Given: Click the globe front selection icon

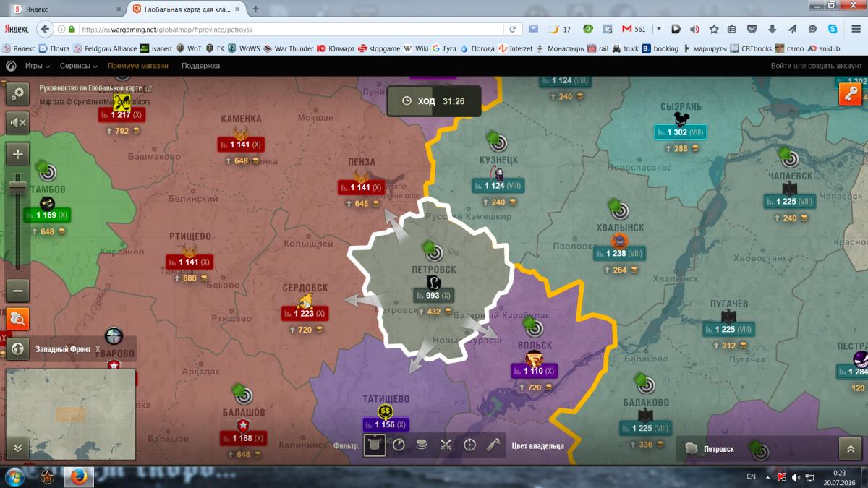Looking at the screenshot, I should [18, 348].
